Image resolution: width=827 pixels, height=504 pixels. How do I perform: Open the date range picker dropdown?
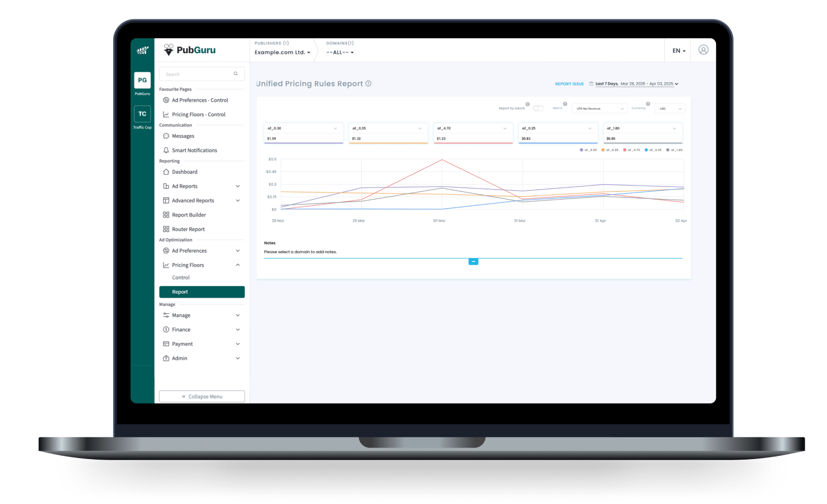[637, 84]
